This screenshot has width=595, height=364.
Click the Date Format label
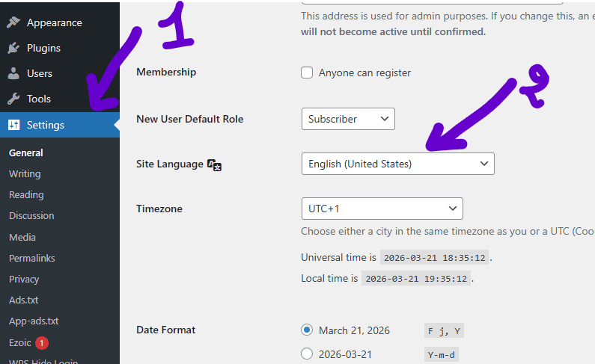pos(166,330)
